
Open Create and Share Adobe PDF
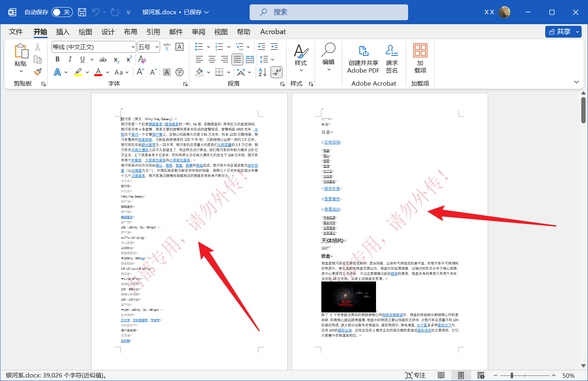pos(363,59)
